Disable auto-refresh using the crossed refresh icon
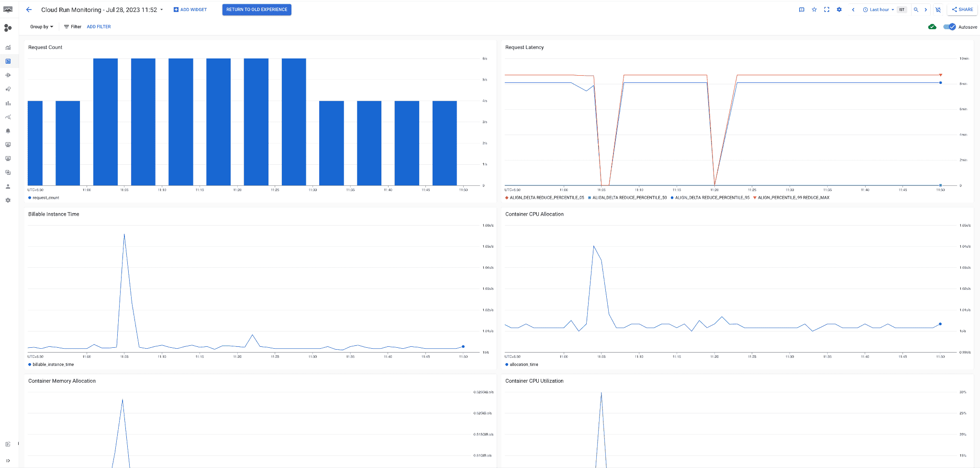This screenshot has height=468, width=980. [x=938, y=9]
